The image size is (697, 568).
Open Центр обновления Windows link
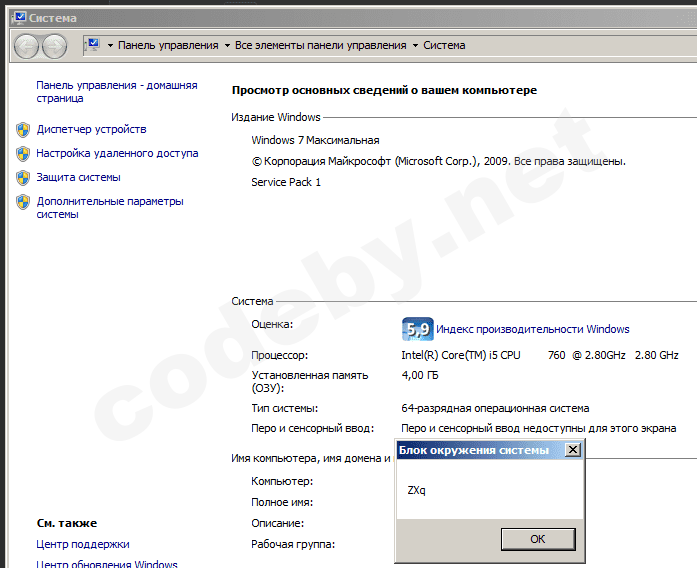pyautogui.click(x=107, y=564)
